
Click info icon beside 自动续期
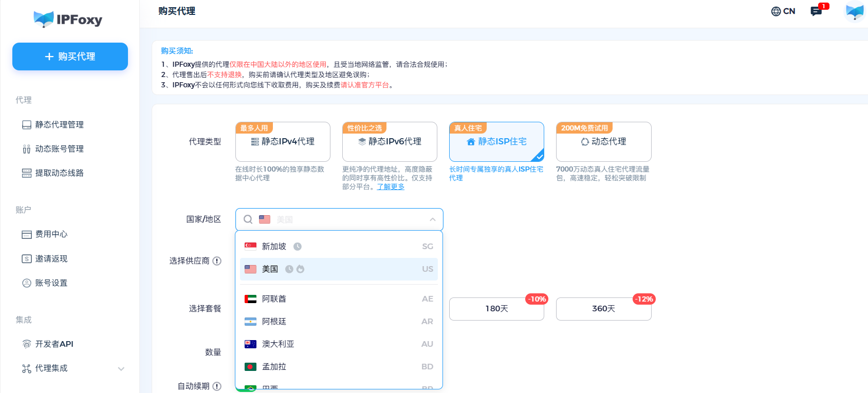point(217,386)
